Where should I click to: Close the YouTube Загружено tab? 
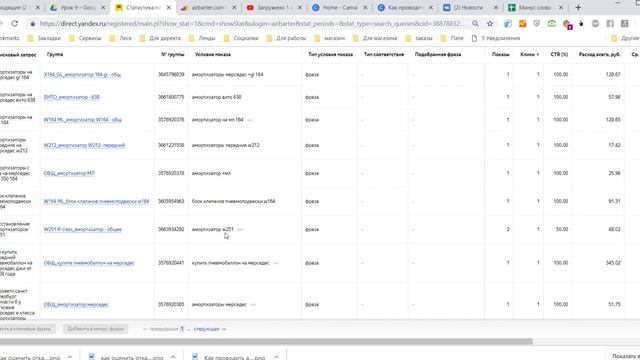[x=300, y=7]
